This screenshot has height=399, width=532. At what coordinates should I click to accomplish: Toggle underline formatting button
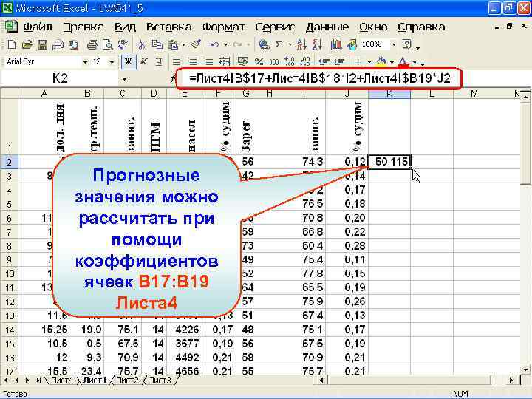pyautogui.click(x=159, y=62)
